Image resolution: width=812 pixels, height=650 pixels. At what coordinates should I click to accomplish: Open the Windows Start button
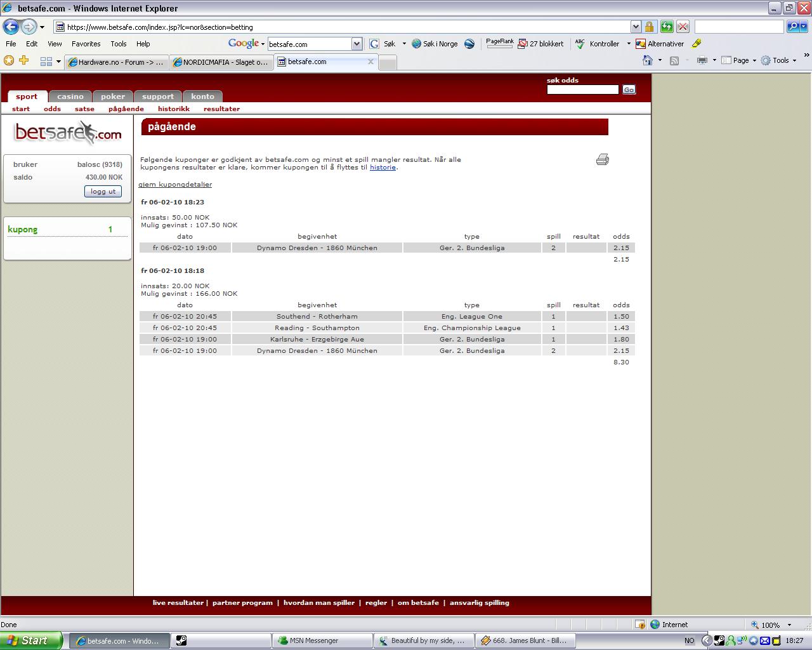31,640
